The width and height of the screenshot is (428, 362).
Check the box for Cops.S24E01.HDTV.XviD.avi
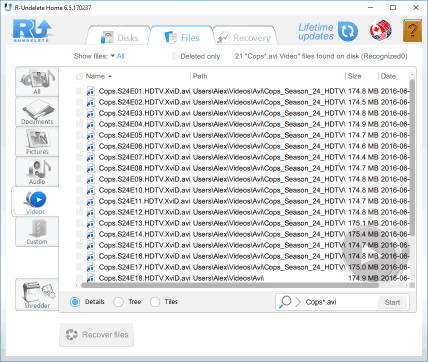click(x=79, y=91)
